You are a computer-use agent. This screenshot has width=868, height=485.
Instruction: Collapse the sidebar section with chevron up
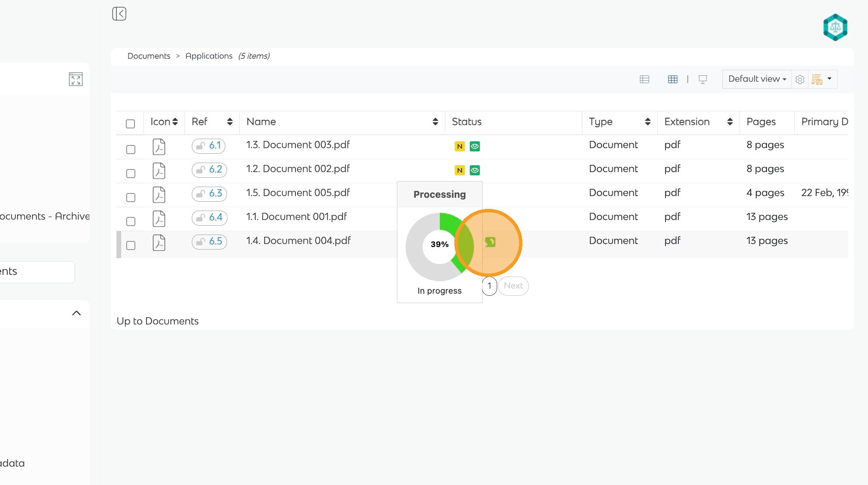pos(76,313)
